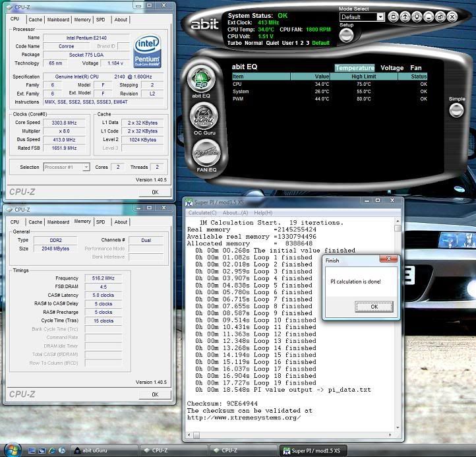Click the Rated FSB 1651.9 MHz value
The image size is (476, 457).
(x=64, y=148)
